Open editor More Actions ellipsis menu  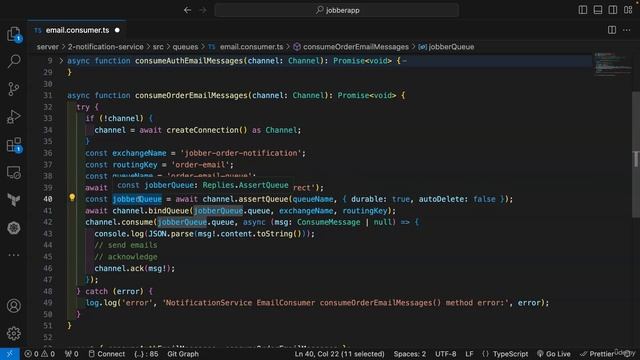pyautogui.click(x=627, y=30)
